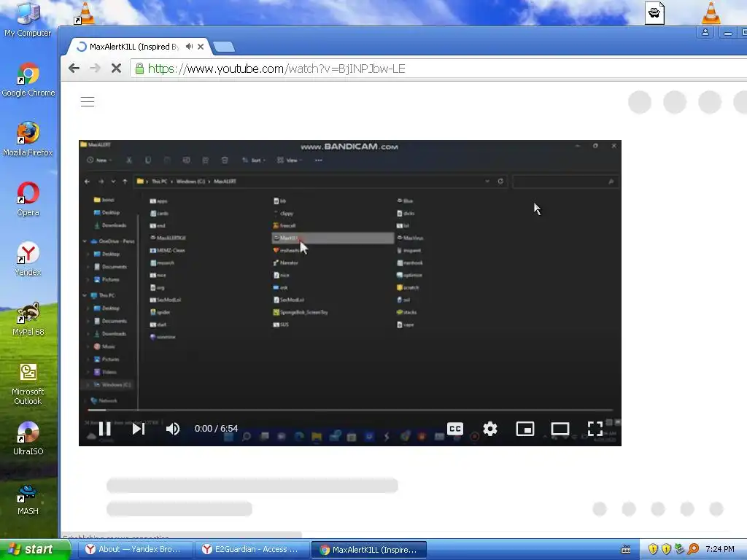Select the Opera desktop shortcut
This screenshot has width=747, height=560.
pyautogui.click(x=28, y=199)
